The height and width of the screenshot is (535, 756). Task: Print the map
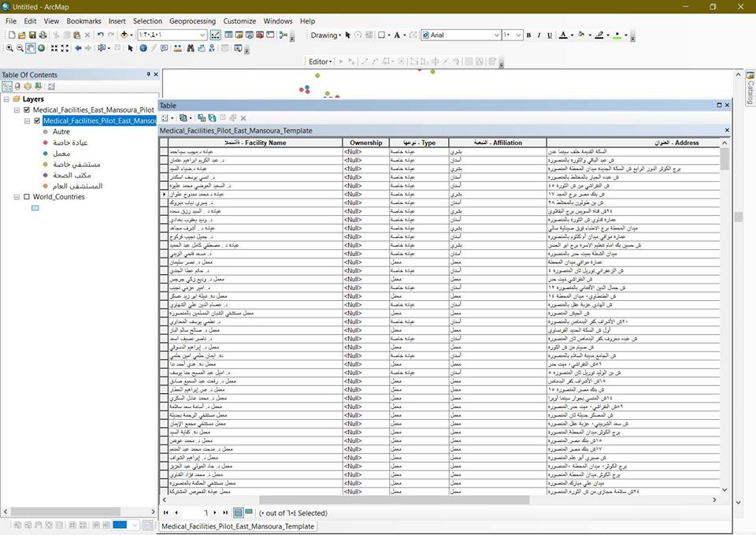click(43, 35)
